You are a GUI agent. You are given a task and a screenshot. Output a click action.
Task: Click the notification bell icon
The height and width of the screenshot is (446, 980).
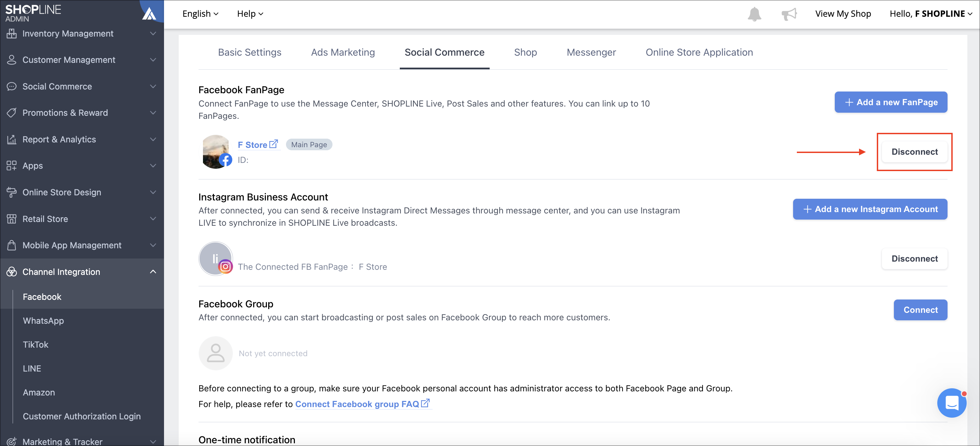[754, 14]
